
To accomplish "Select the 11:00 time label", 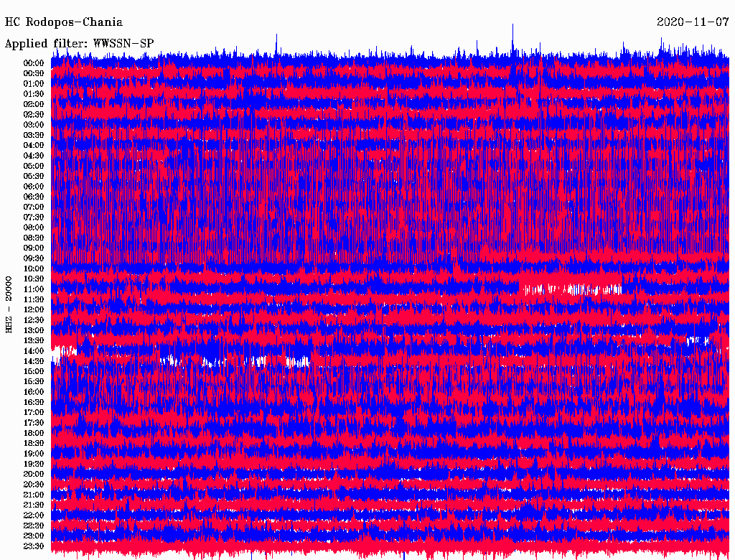I will pos(34,289).
